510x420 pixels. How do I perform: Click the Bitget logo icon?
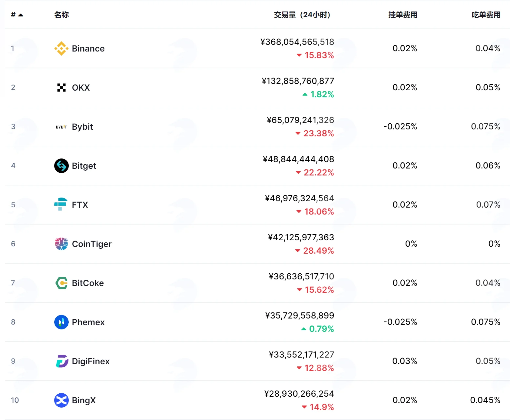pyautogui.click(x=61, y=166)
